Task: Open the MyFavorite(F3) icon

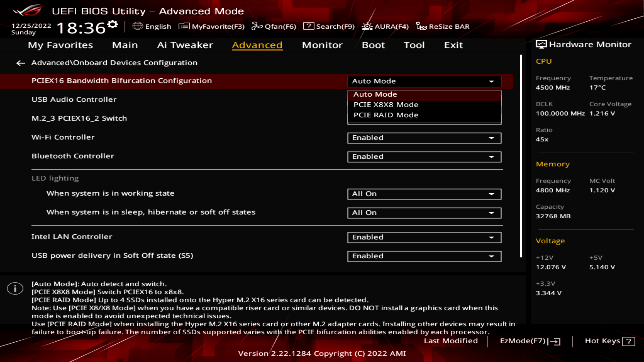Action: click(x=184, y=26)
